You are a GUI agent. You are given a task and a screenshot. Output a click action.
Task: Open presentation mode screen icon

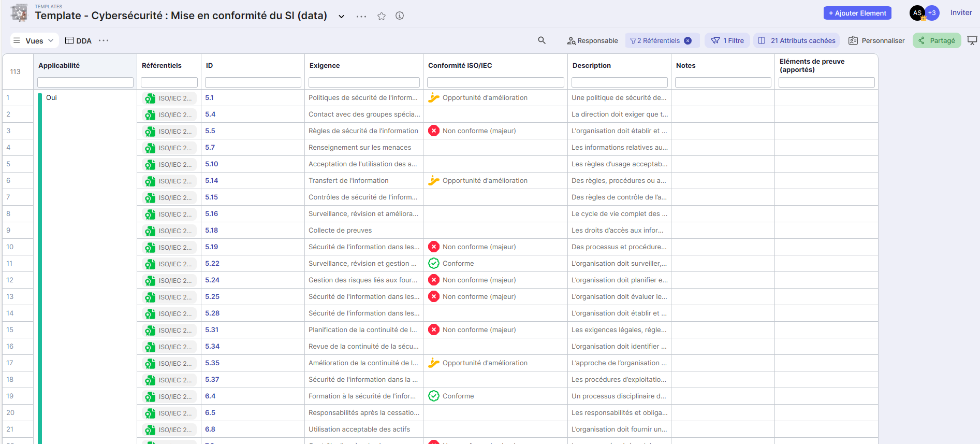point(972,40)
